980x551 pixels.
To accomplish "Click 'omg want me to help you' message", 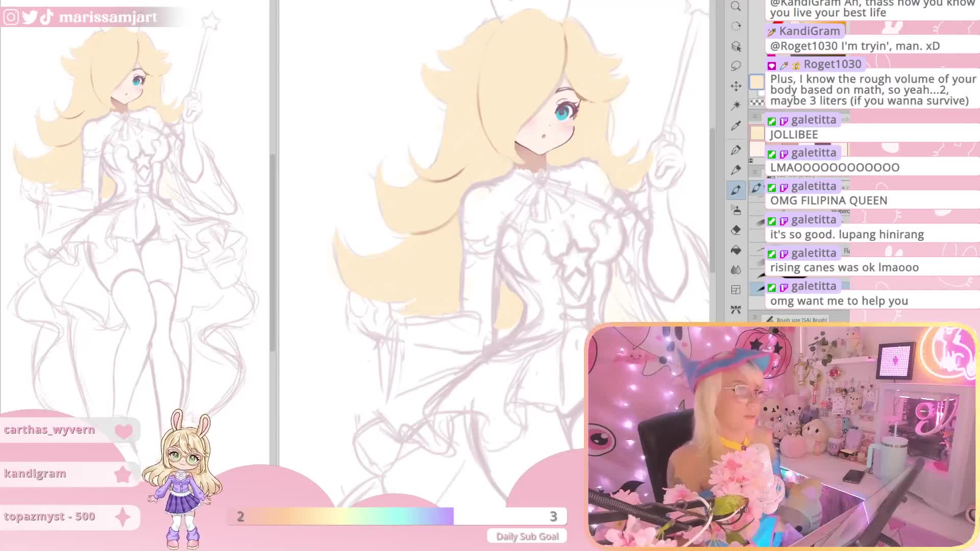I will point(839,301).
